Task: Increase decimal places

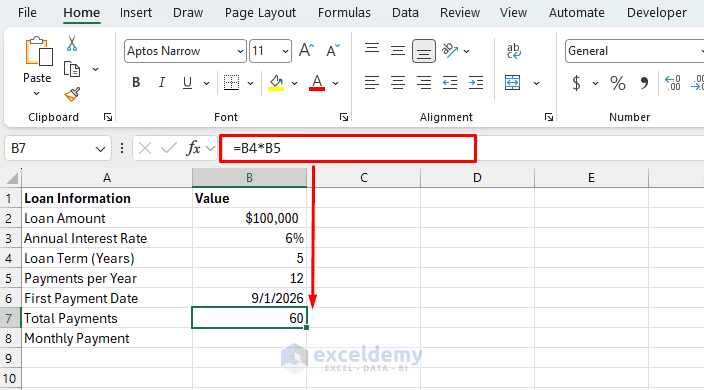Action: point(673,83)
